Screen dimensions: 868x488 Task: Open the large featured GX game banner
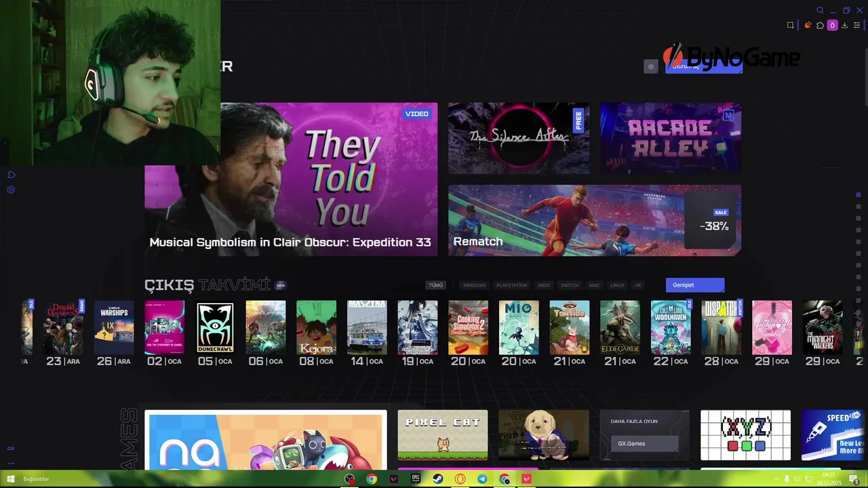click(266, 440)
